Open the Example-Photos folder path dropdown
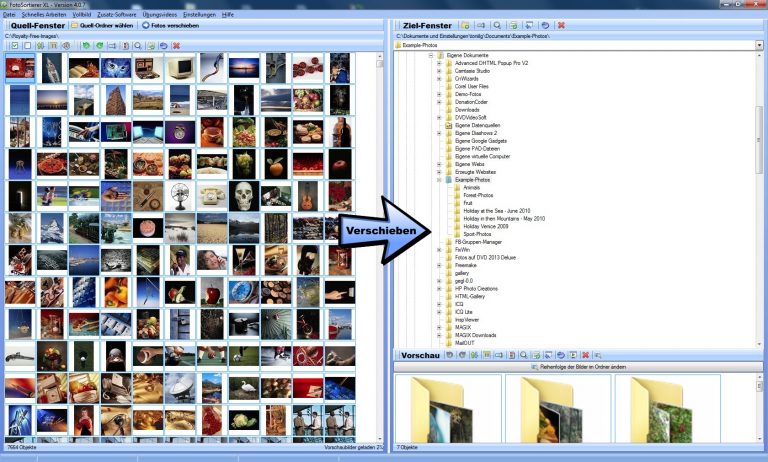The height and width of the screenshot is (462, 768). (759, 46)
